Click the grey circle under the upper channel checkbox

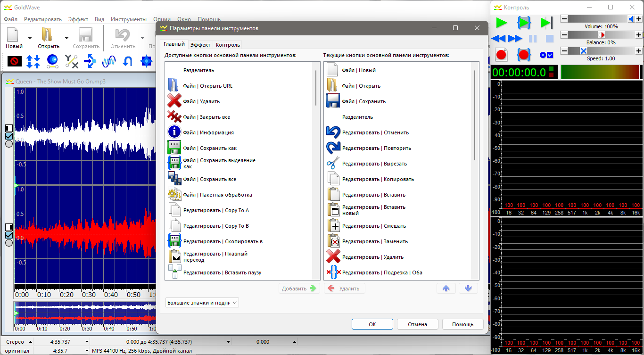coord(8,144)
